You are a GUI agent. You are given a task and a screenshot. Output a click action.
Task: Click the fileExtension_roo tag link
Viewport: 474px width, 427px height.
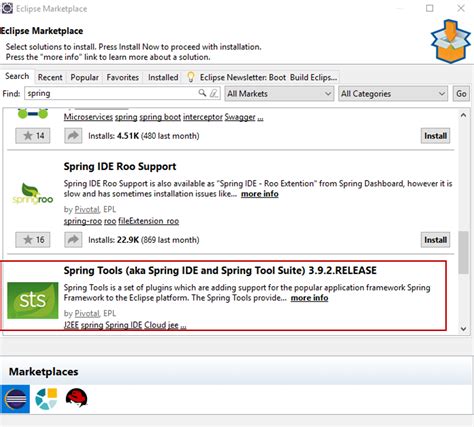click(x=149, y=221)
